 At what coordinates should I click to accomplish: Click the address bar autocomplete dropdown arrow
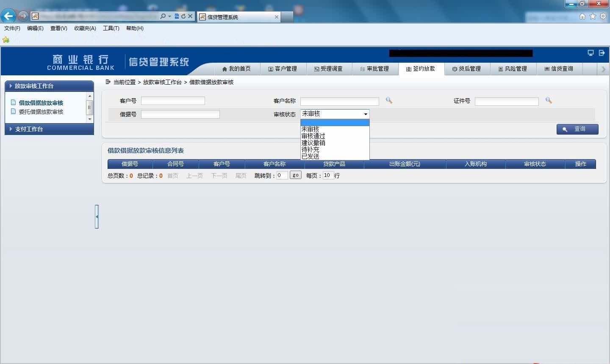tap(170, 16)
